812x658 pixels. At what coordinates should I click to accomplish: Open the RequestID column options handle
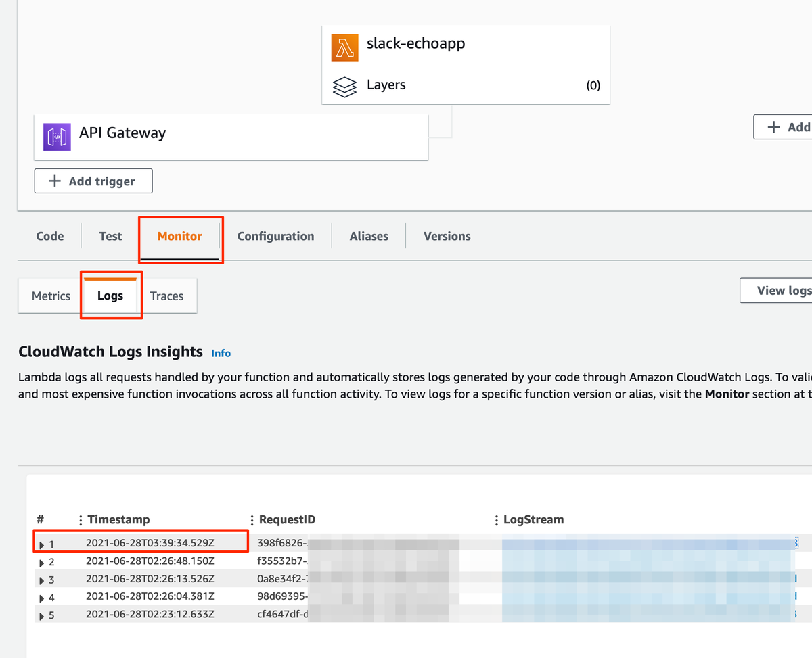252,520
